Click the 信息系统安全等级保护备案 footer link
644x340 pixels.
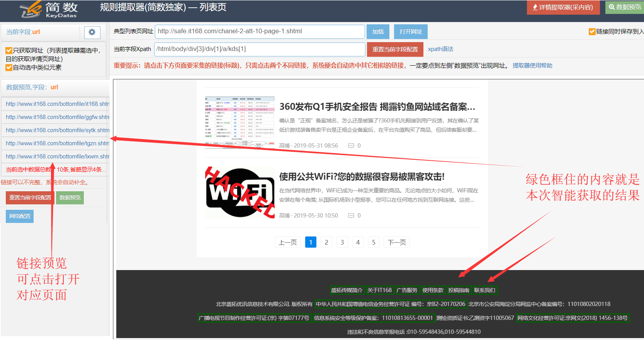[373, 318]
